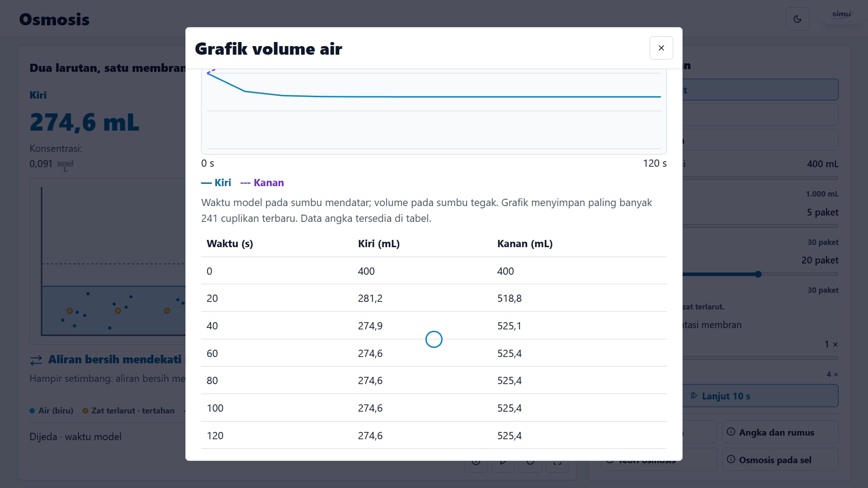Click the time value 80 in table
Screen dimensions: 868x488
[212, 380]
